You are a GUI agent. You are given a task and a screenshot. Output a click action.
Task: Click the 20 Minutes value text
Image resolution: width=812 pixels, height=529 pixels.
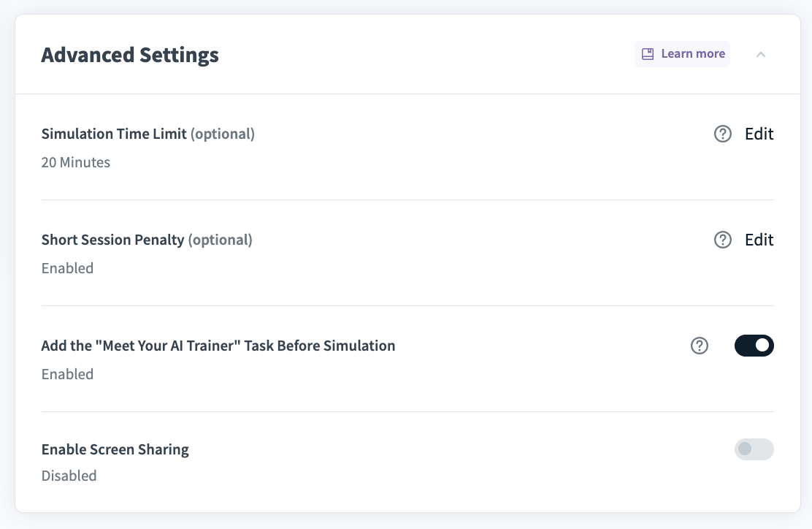pyautogui.click(x=76, y=162)
